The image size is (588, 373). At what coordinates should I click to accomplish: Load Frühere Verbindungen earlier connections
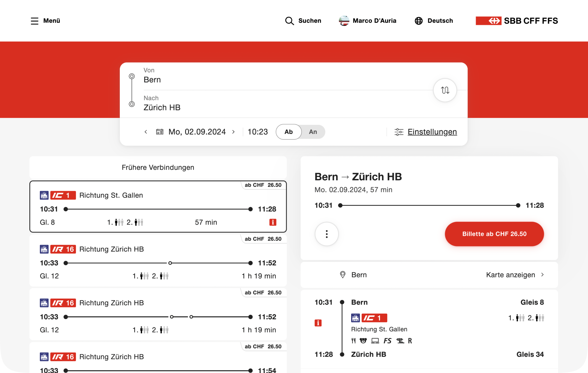pos(158,167)
